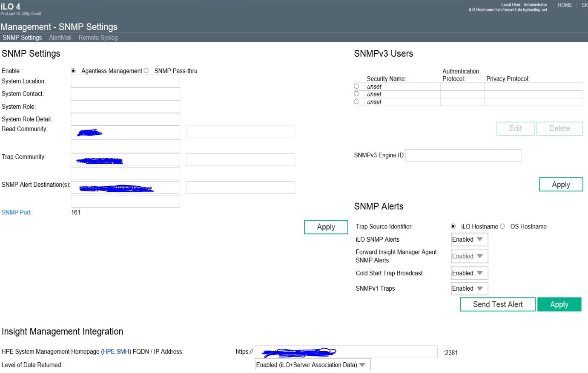Focus the System Location field
Image resolution: width=588 pixels, height=373 pixels.
click(x=126, y=81)
